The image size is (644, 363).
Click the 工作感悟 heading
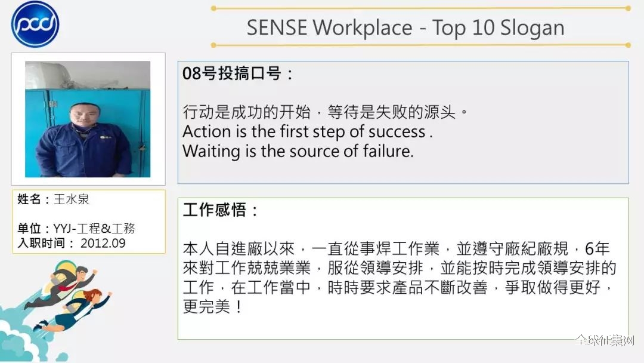[220, 210]
